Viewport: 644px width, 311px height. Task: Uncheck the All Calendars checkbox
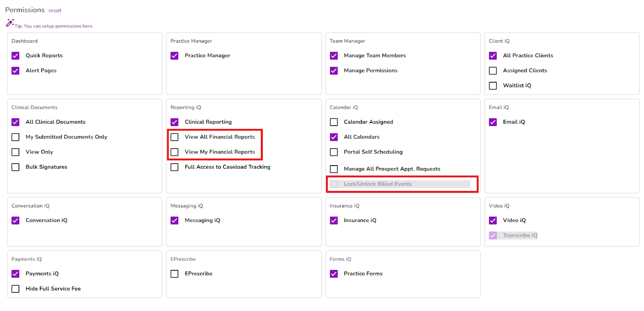334,137
